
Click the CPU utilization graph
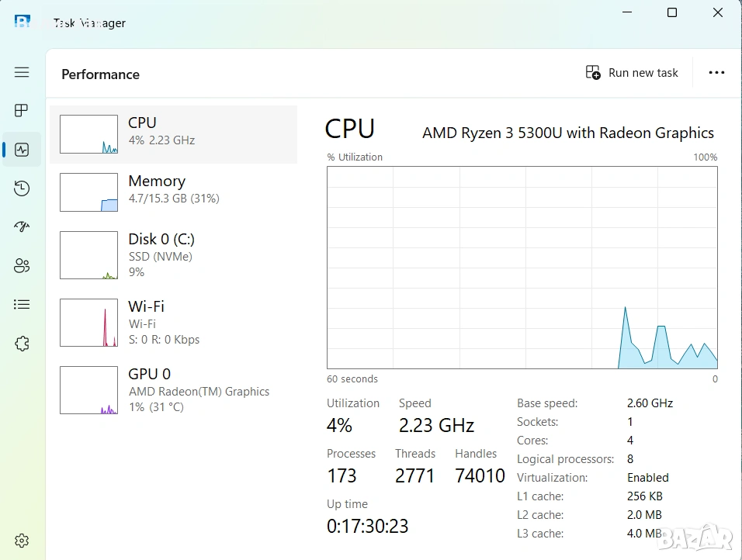522,268
